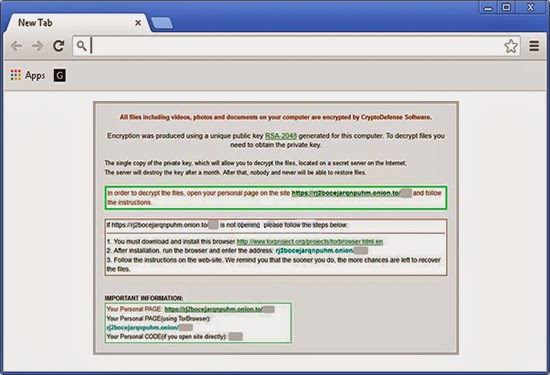Open the Chrome hamburger menu
Viewport: 550px width, 375px height.
[534, 46]
